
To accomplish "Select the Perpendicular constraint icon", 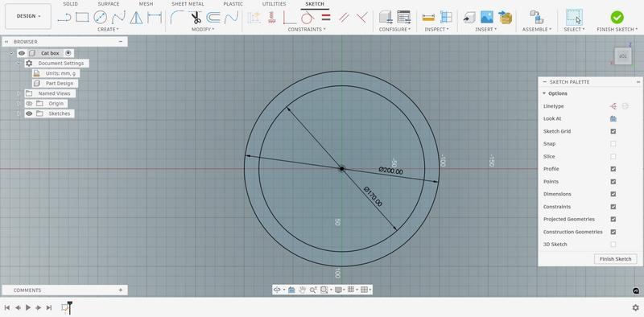I will tap(361, 17).
